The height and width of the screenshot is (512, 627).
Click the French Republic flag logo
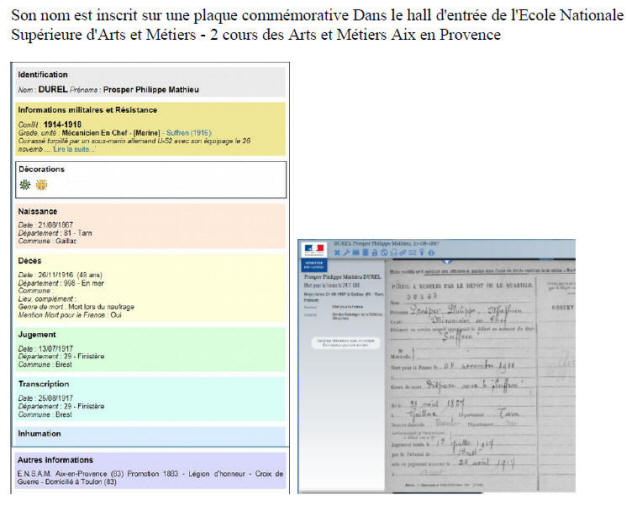click(314, 249)
